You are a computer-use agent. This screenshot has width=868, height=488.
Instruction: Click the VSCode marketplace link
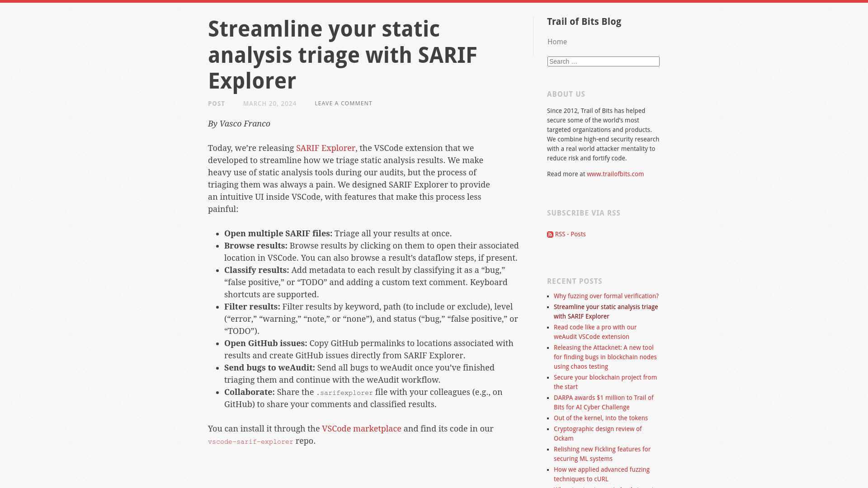pyautogui.click(x=361, y=428)
